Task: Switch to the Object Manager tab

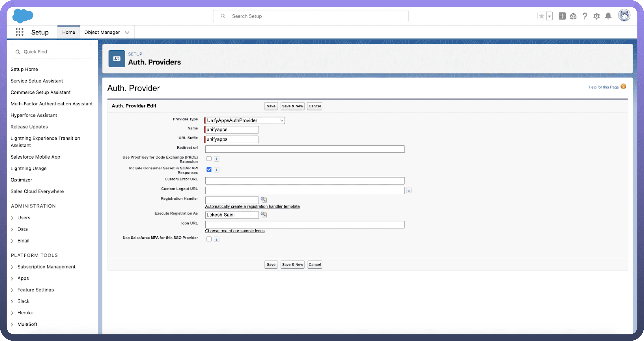Action: tap(102, 32)
